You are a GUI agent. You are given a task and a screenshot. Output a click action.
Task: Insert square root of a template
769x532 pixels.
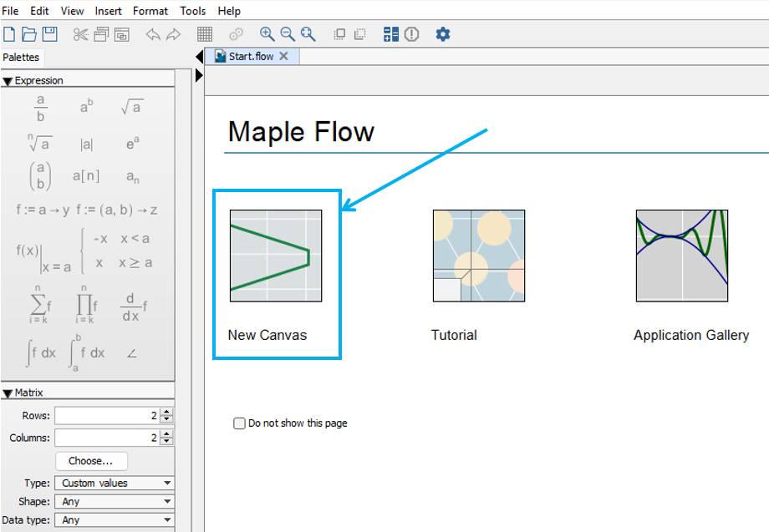132,107
